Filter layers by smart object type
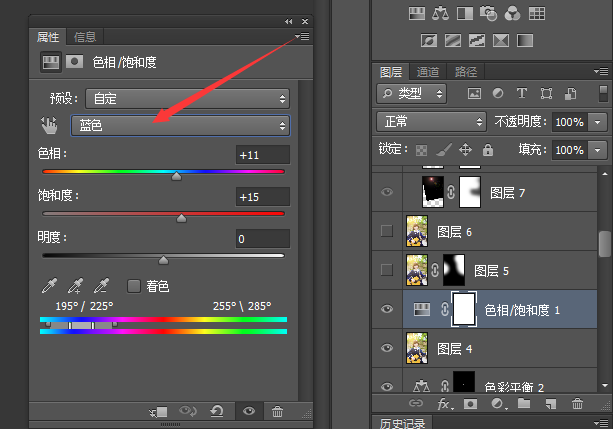The height and width of the screenshot is (429, 613). pyautogui.click(x=570, y=93)
